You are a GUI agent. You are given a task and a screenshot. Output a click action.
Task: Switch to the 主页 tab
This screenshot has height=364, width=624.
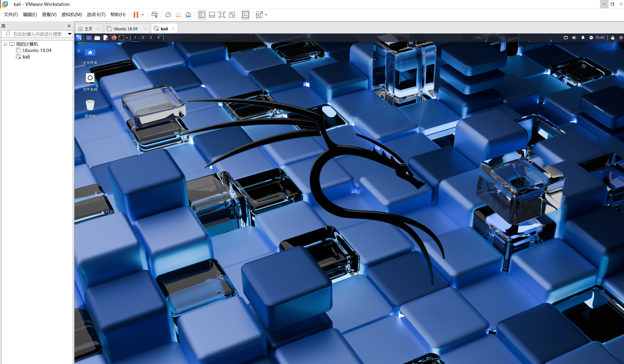[86, 29]
